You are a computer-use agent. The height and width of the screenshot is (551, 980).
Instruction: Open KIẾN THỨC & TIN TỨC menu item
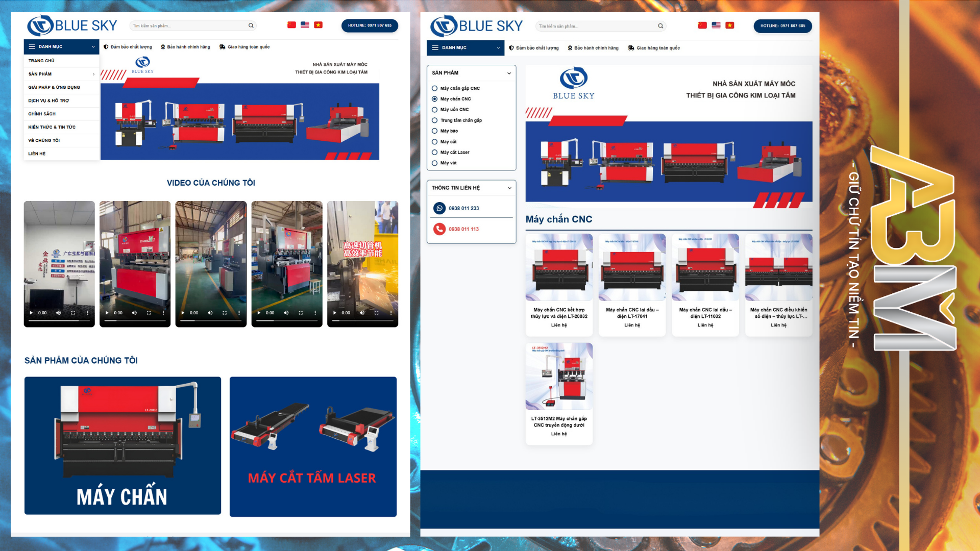[61, 127]
